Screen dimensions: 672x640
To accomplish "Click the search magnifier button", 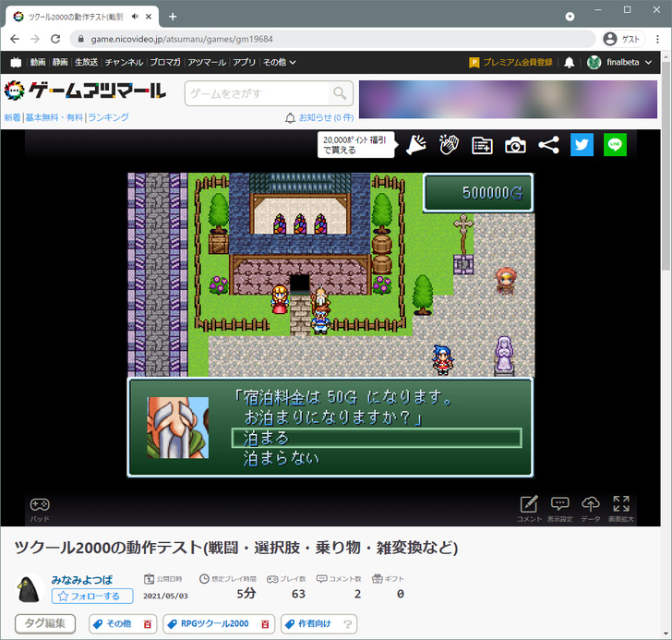I will click(340, 93).
